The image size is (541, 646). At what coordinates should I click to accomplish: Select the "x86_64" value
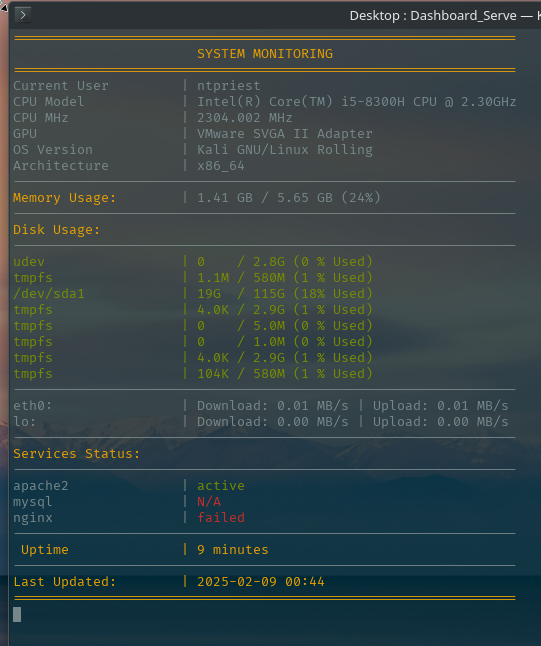[221, 166]
